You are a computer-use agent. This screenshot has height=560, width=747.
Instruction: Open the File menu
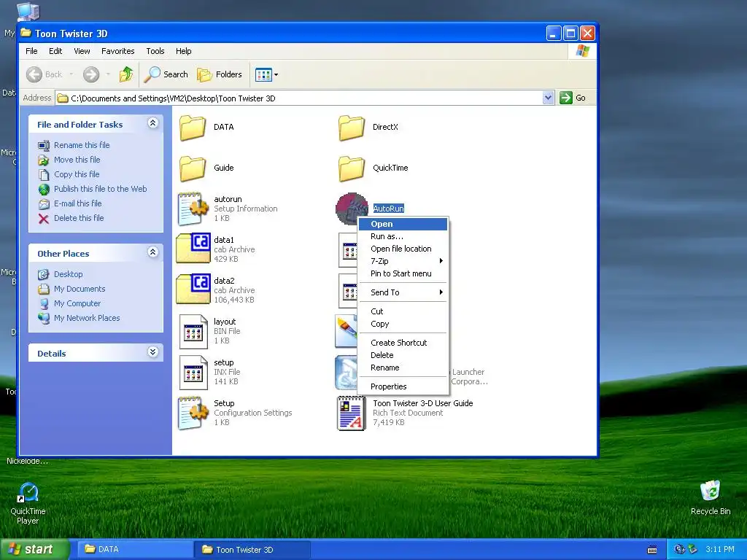(31, 51)
